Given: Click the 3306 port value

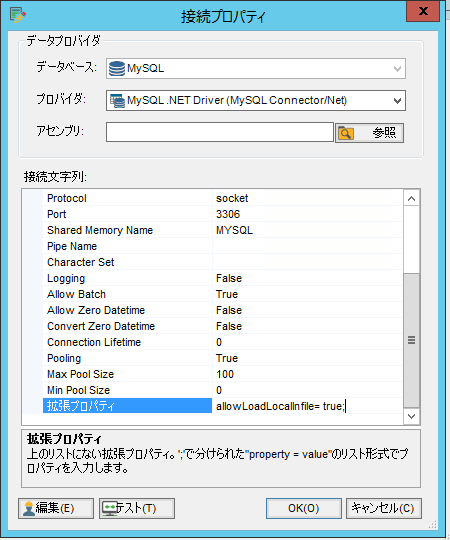Looking at the screenshot, I should point(307,214).
